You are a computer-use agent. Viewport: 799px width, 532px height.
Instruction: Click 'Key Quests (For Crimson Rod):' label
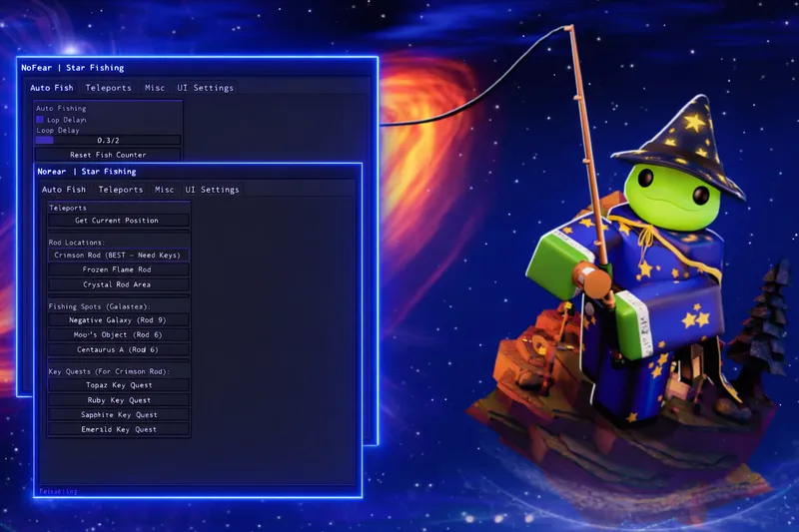109,371
